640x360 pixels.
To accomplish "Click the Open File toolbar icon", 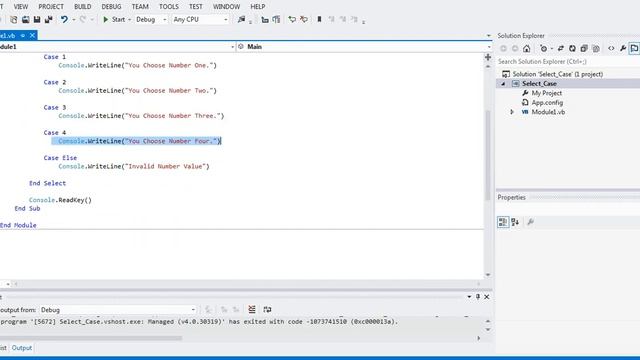I will tap(25, 19).
